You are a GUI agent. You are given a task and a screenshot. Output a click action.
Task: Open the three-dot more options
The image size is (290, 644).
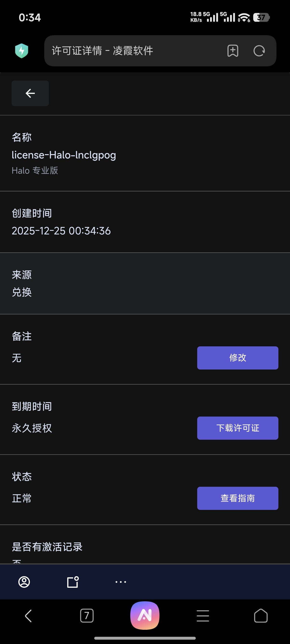121,582
